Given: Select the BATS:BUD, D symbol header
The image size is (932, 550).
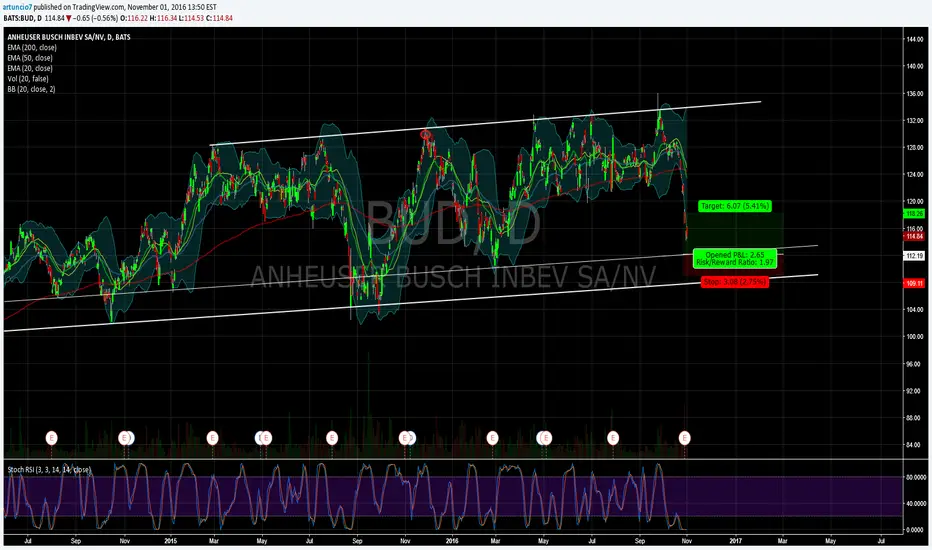Looking at the screenshot, I should [23, 18].
